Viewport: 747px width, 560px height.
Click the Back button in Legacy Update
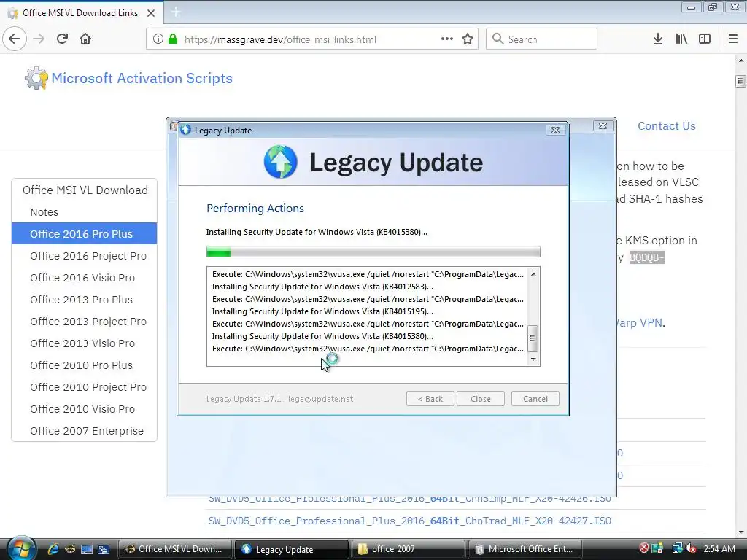pyautogui.click(x=430, y=399)
